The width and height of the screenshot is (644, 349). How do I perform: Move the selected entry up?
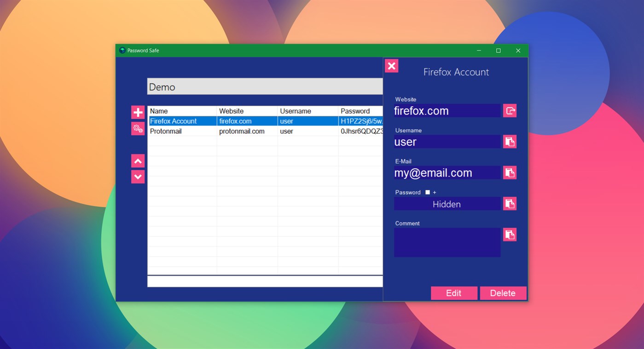pyautogui.click(x=137, y=160)
